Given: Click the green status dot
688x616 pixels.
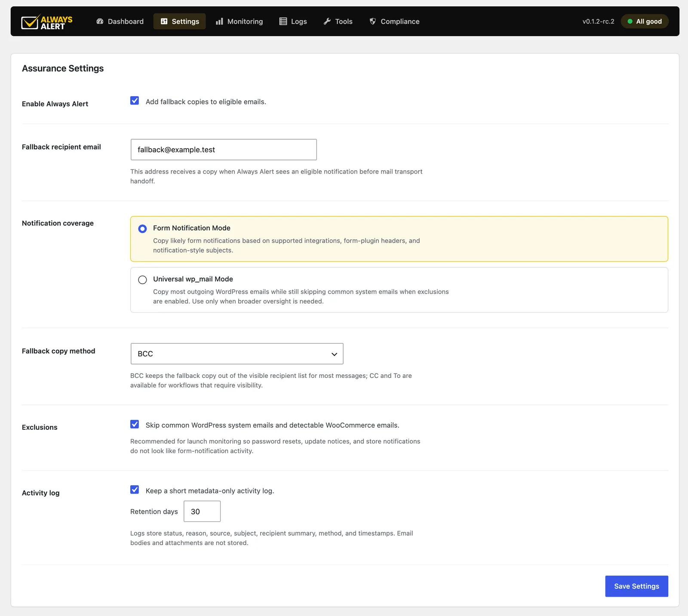Looking at the screenshot, I should click(630, 21).
